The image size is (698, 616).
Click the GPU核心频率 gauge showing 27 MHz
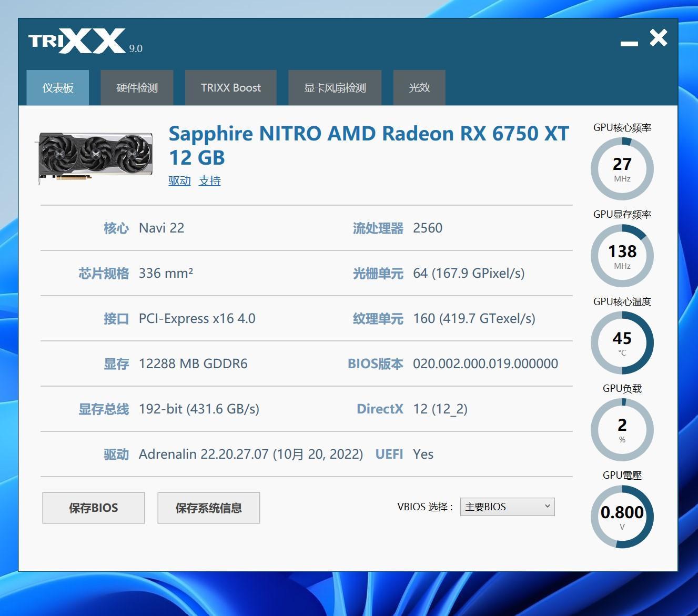622,169
